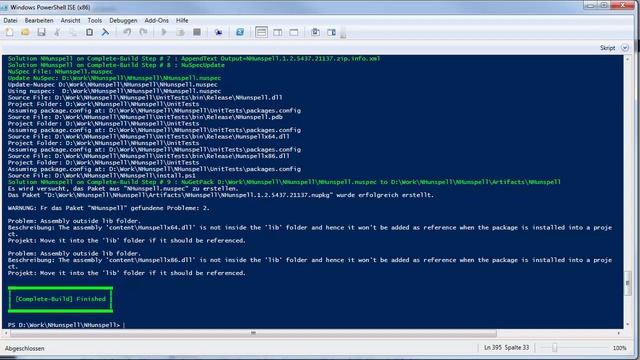640x360 pixels.
Task: Click 'Es wird versucht, das Paket' line
Action: click(123, 189)
